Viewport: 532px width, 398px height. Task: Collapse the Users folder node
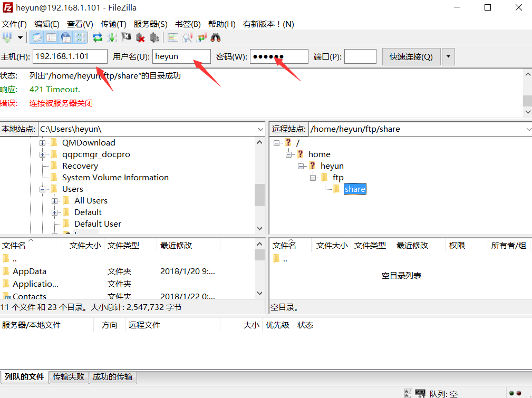pyautogui.click(x=42, y=189)
